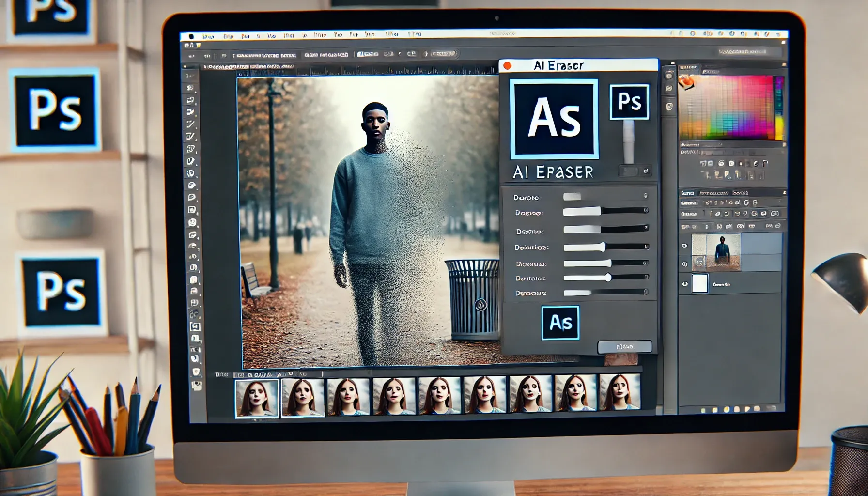Toggle the small switch below the white brush handle
The height and width of the screenshot is (496, 868).
635,171
